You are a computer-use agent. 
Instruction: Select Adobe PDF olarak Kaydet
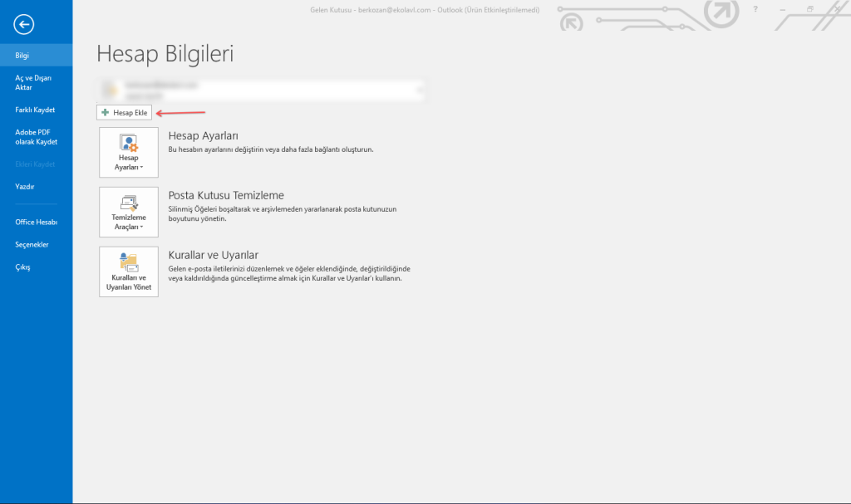(36, 136)
